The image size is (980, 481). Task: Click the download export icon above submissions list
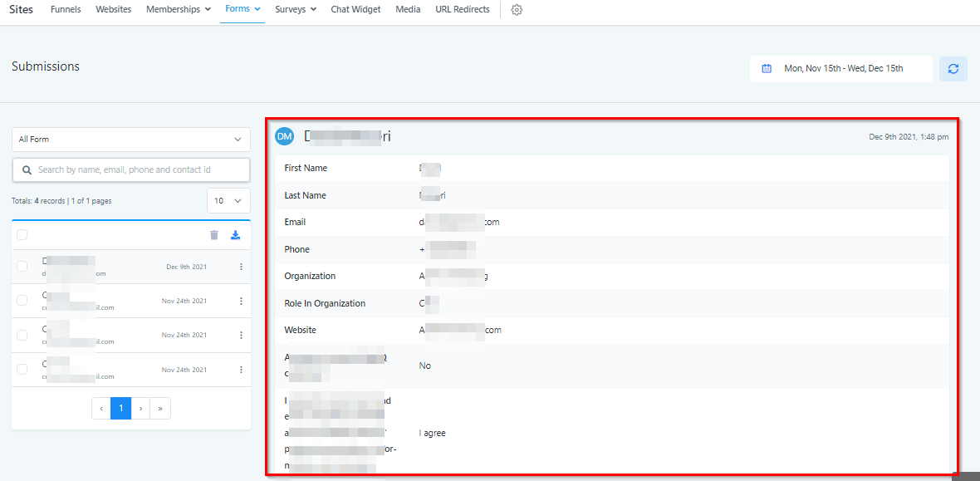(x=235, y=235)
